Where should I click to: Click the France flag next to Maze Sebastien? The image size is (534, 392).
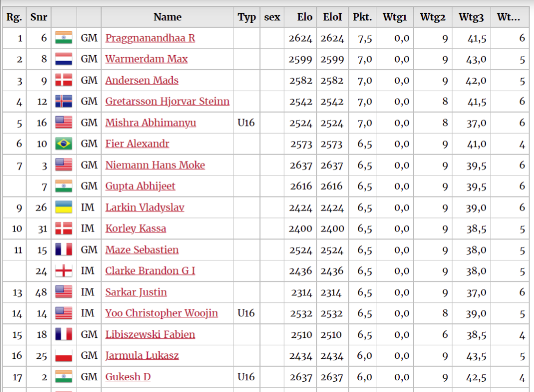point(63,249)
